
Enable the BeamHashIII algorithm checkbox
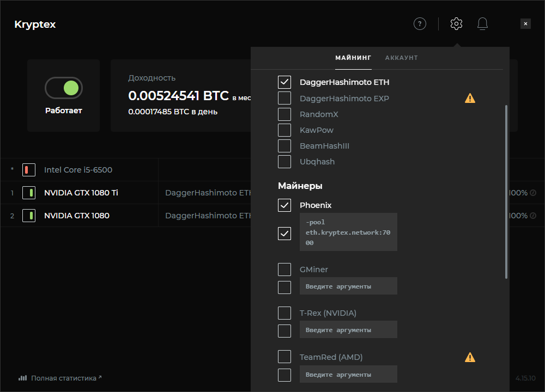click(x=284, y=146)
